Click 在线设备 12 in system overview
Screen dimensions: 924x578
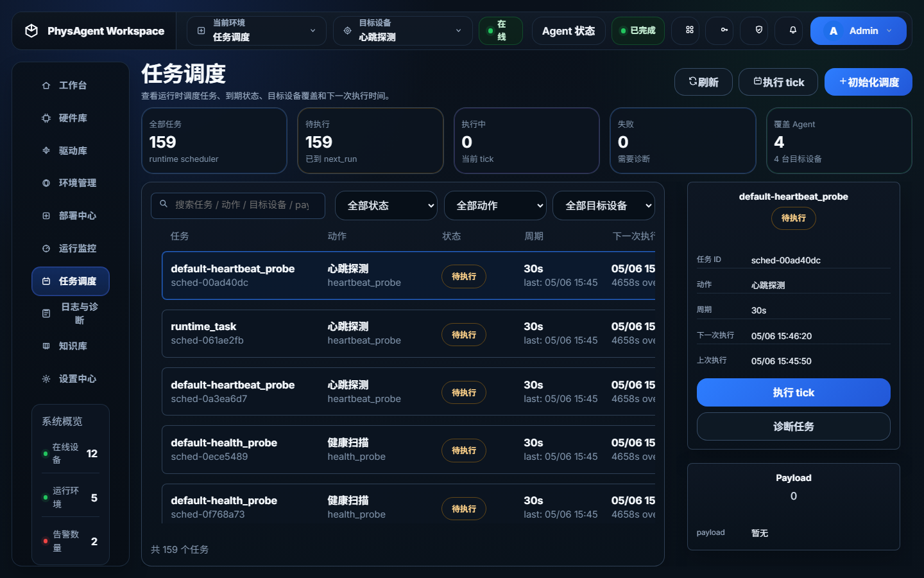tap(71, 453)
